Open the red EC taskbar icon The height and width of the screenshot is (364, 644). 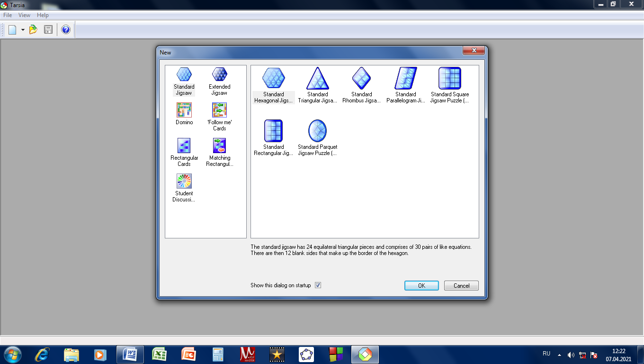coord(188,355)
